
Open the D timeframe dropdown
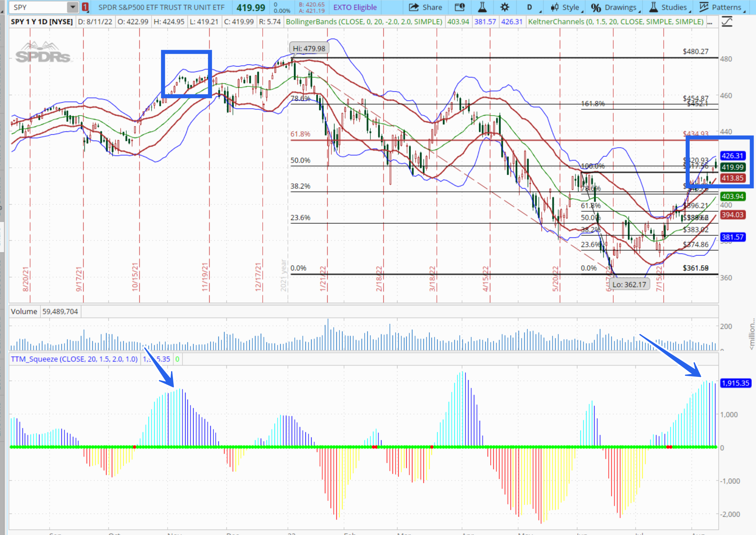pos(530,7)
